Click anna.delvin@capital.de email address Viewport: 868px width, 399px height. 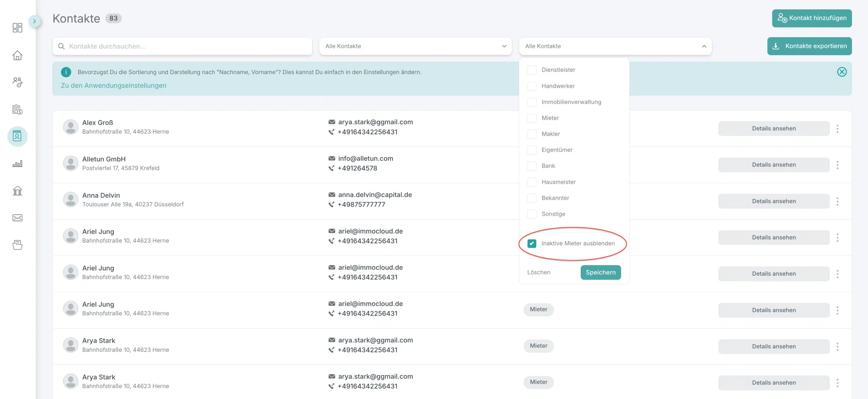click(375, 195)
